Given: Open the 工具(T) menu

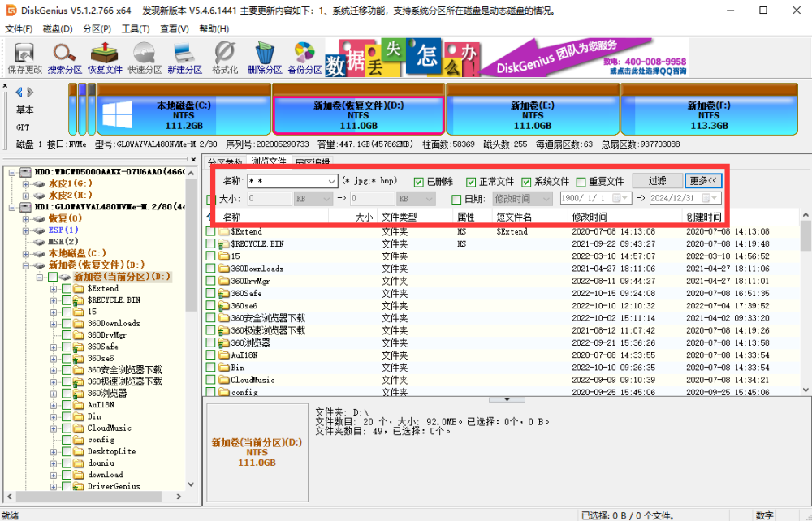Looking at the screenshot, I should [x=136, y=29].
